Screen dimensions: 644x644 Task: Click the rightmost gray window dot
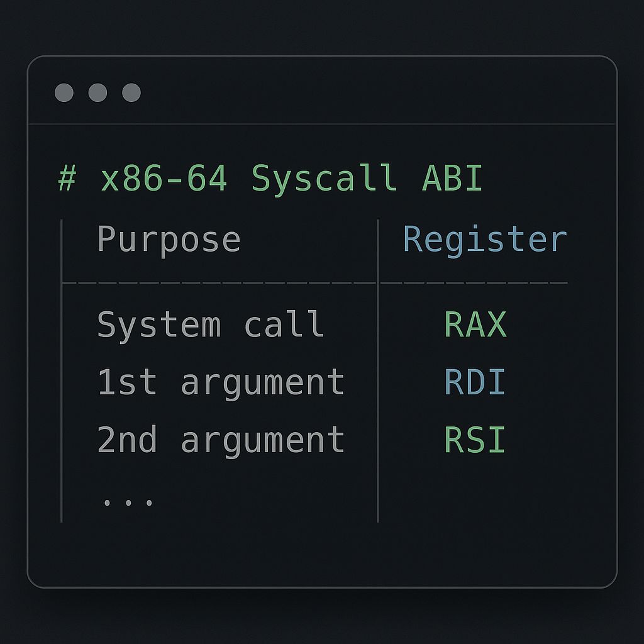131,93
